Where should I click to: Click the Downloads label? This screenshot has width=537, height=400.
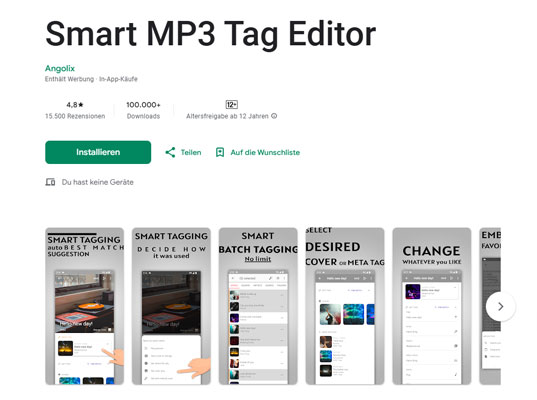(143, 116)
